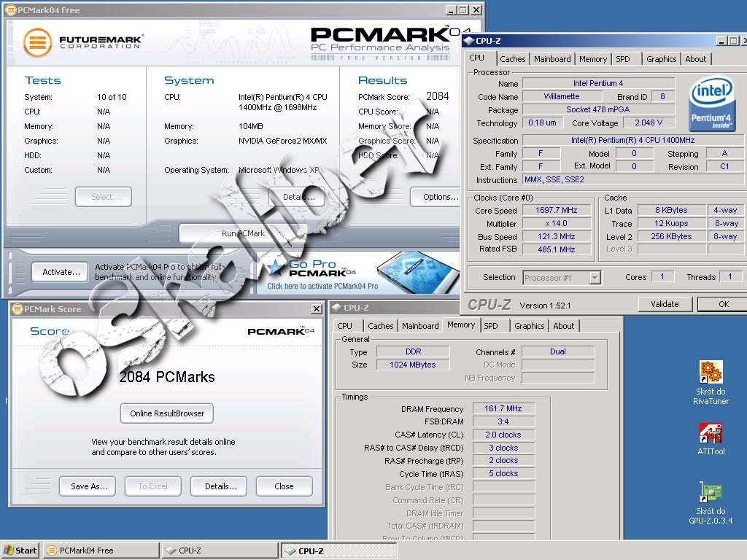Open system Details... in PCMark04 main window
The image size is (747, 560).
click(297, 197)
